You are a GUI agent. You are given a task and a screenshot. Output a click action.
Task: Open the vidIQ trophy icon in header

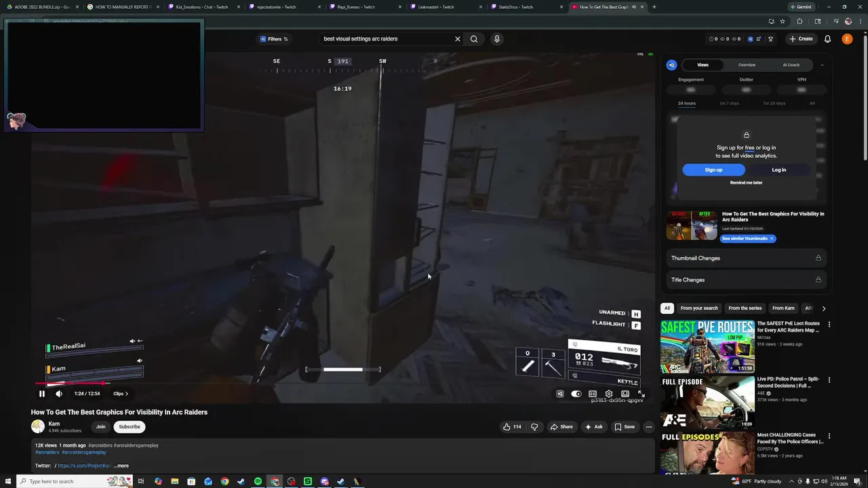(x=770, y=39)
